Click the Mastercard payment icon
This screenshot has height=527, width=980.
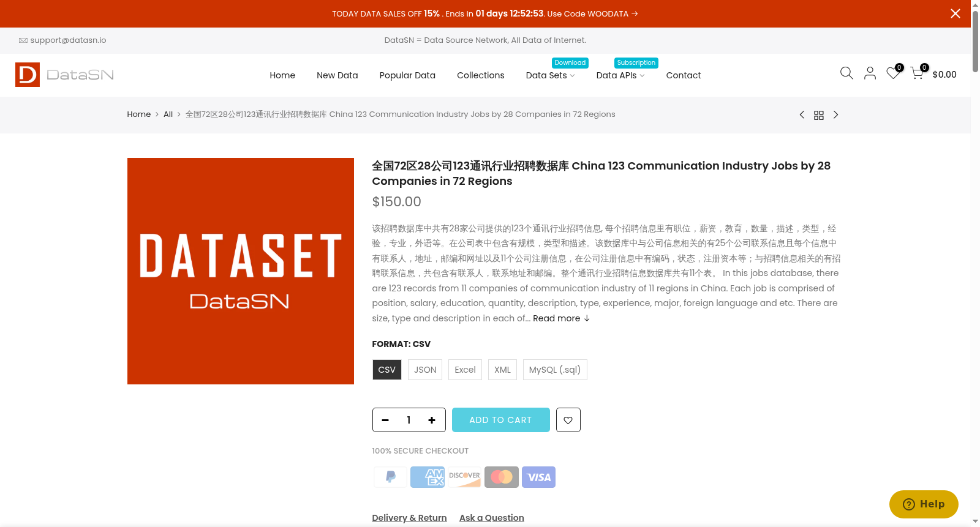click(502, 477)
